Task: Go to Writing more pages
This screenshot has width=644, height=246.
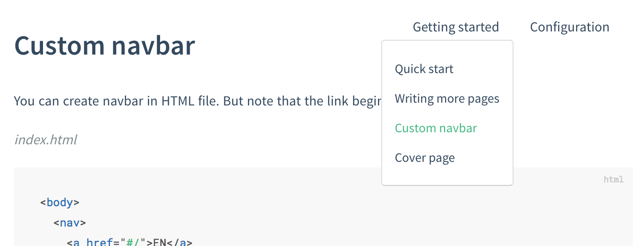Action: [x=447, y=99]
